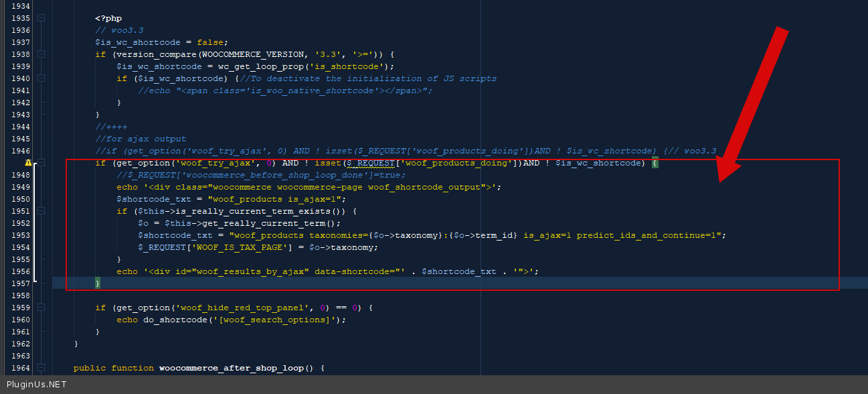Click the highlighted closing brace on line 1957
Screen dimensions: 868x394
point(98,284)
